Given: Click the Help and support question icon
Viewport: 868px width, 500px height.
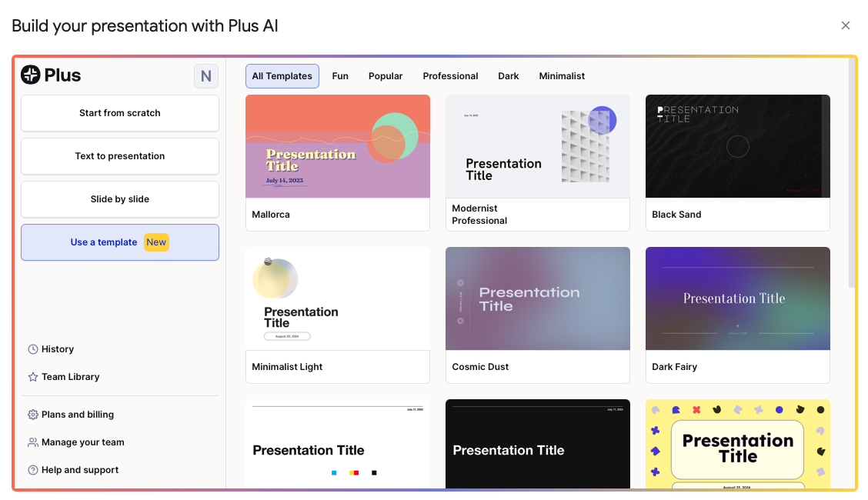Looking at the screenshot, I should click(x=32, y=469).
